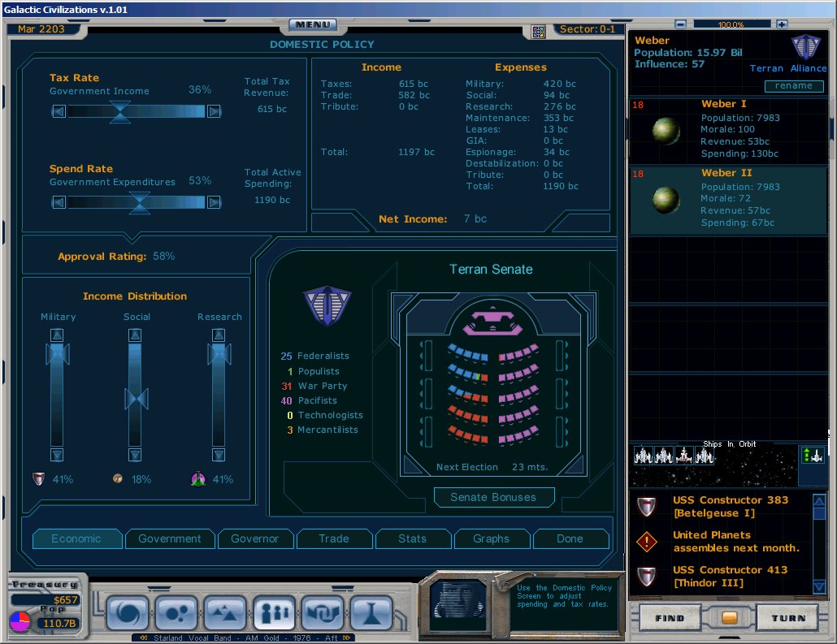Open the galaxy swirl icon in bottom toolbar

click(128, 613)
